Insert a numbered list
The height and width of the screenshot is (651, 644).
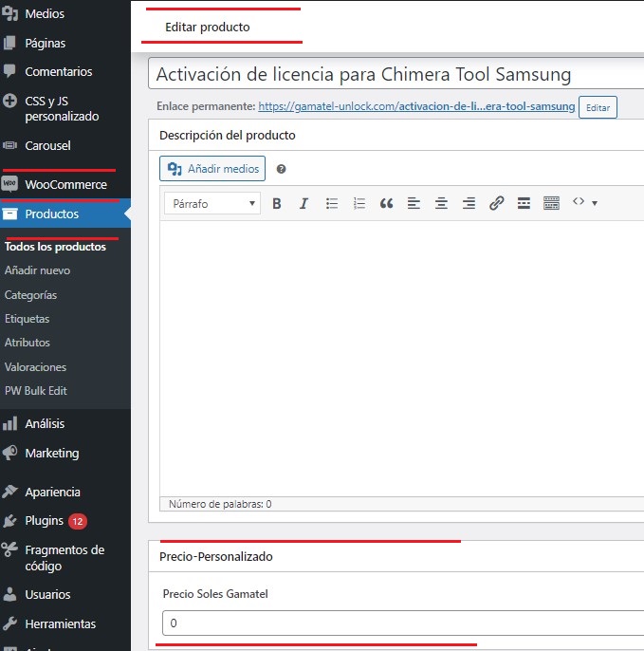click(359, 203)
